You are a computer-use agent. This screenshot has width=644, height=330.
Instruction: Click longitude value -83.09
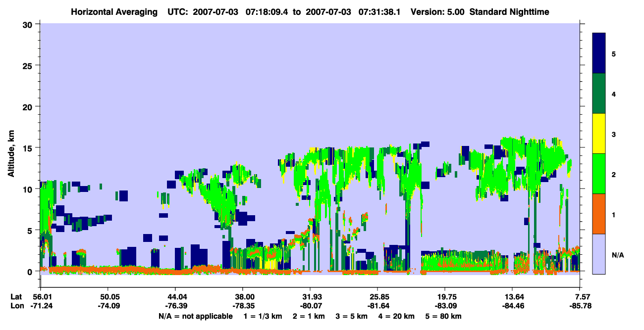445,305
